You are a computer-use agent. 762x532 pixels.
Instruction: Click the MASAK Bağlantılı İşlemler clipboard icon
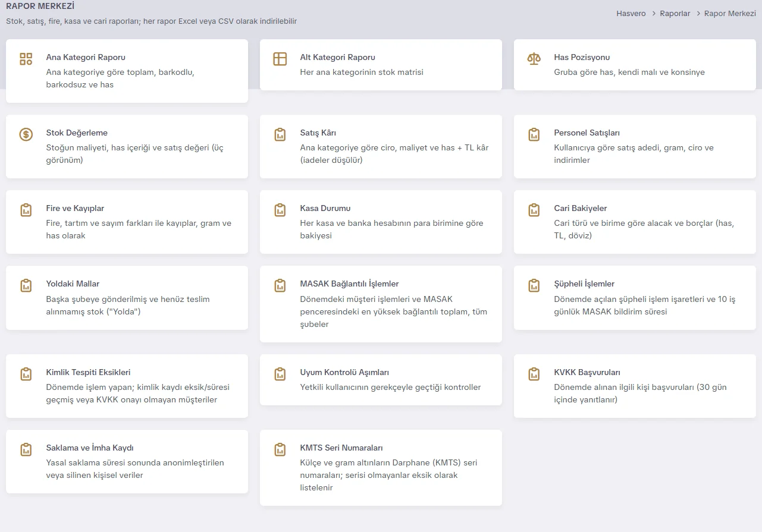pyautogui.click(x=280, y=285)
